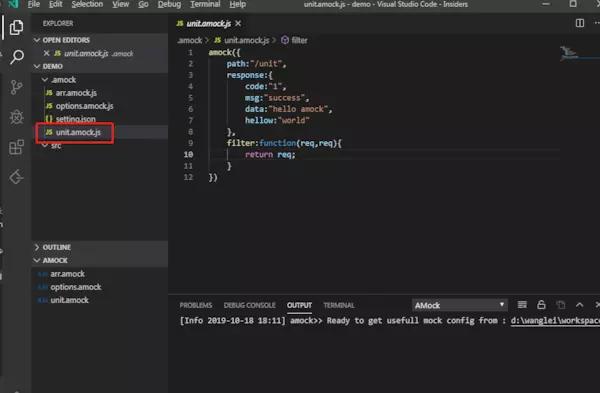Image resolution: width=600 pixels, height=393 pixels.
Task: Click the msg:"success" code line
Action: [277, 98]
